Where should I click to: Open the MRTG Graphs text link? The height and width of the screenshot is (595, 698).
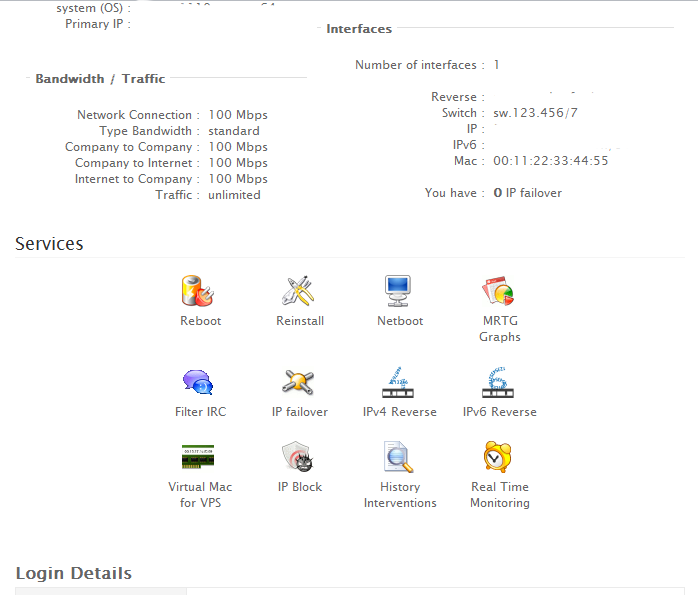tap(499, 329)
